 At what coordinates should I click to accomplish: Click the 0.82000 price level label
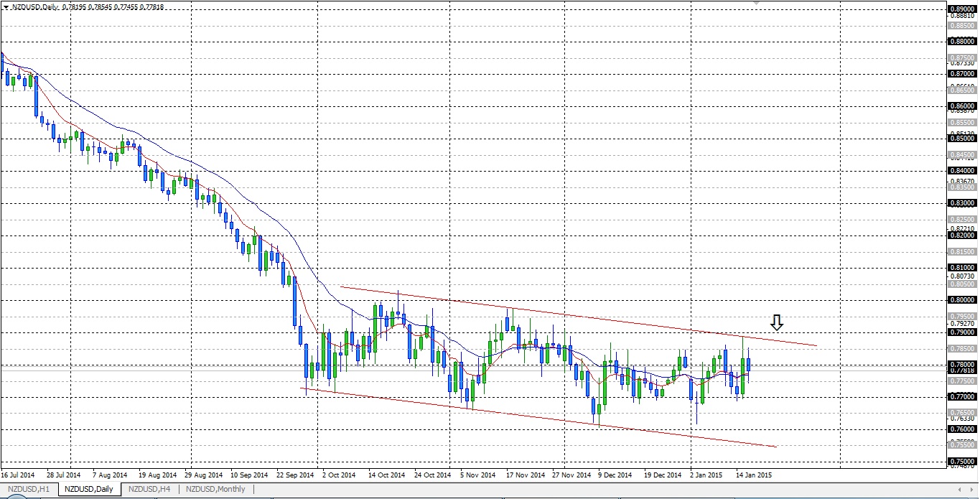click(962, 235)
